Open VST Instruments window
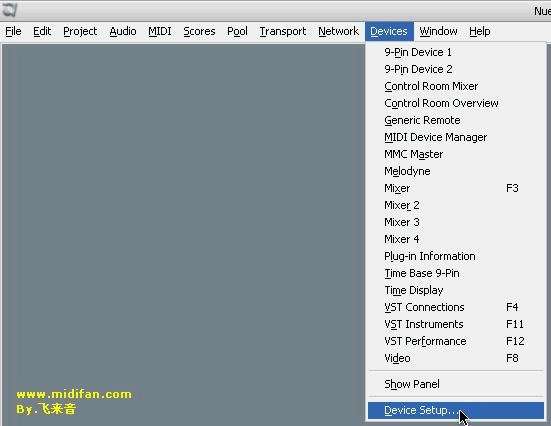Viewport: 551px width, 426px height. click(456, 324)
